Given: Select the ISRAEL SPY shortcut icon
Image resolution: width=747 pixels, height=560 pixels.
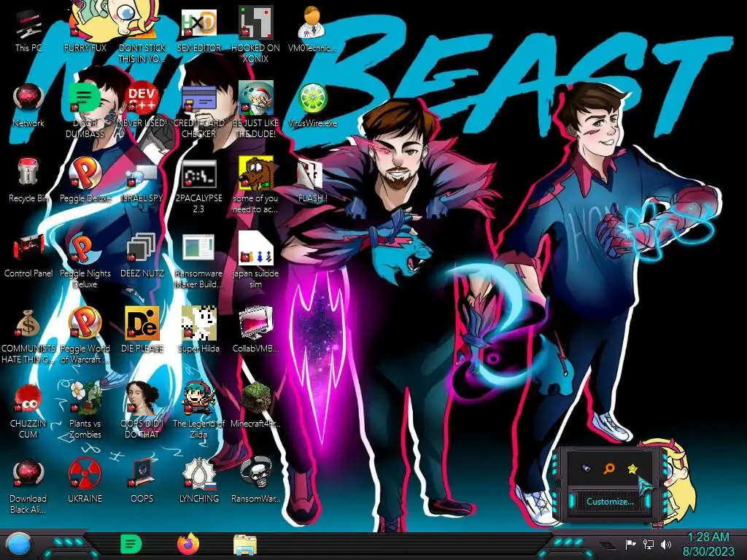Looking at the screenshot, I should (x=142, y=174).
